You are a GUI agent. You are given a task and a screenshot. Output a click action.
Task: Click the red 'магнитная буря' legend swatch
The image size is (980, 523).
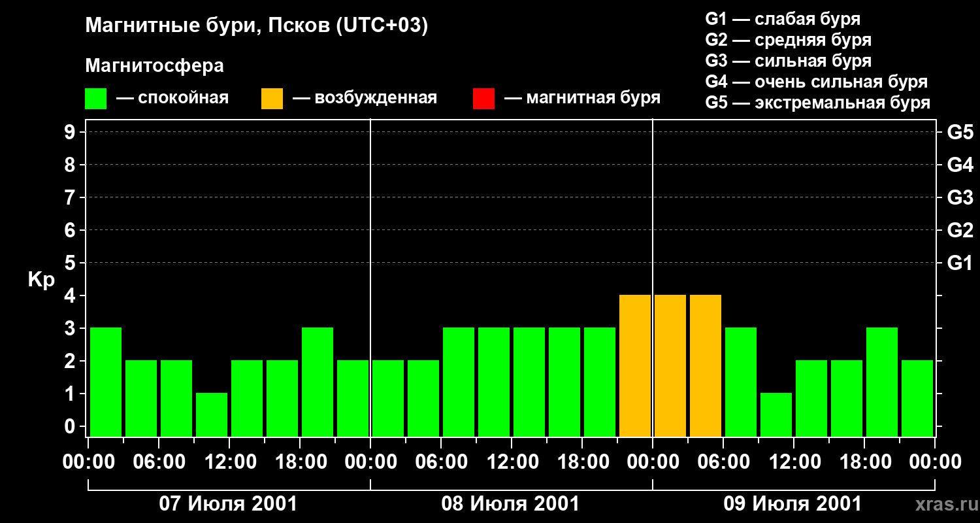click(483, 99)
